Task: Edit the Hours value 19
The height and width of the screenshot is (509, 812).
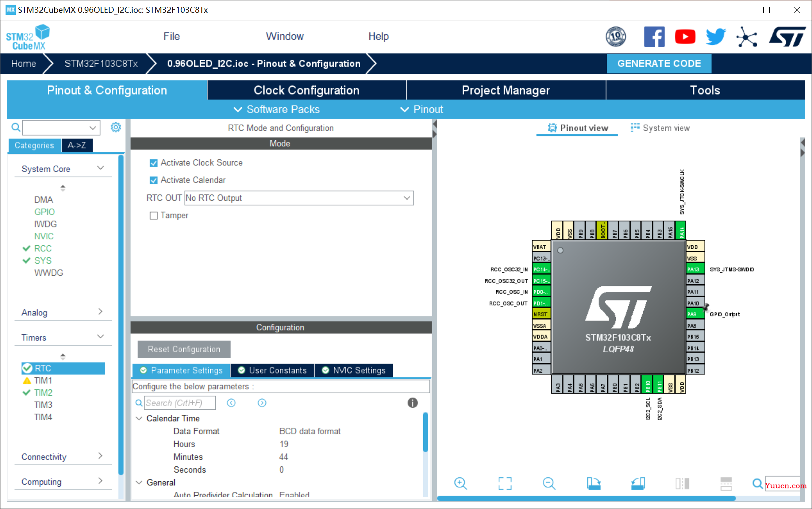Action: coord(284,444)
